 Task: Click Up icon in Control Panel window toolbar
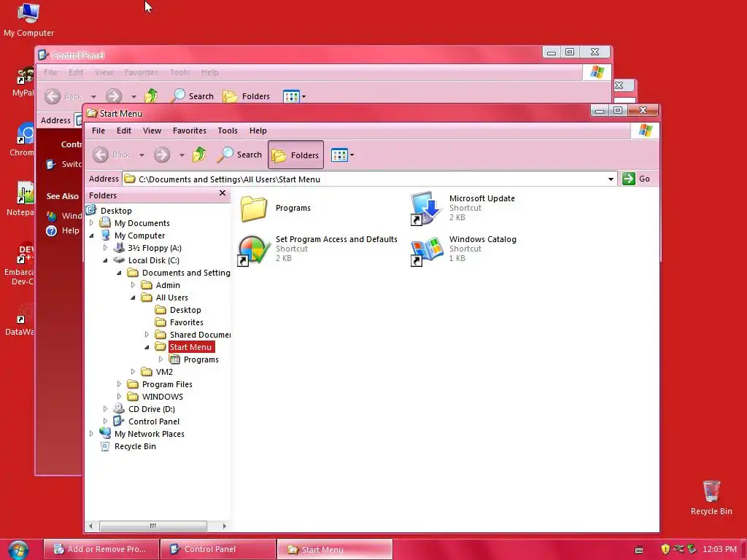(151, 96)
